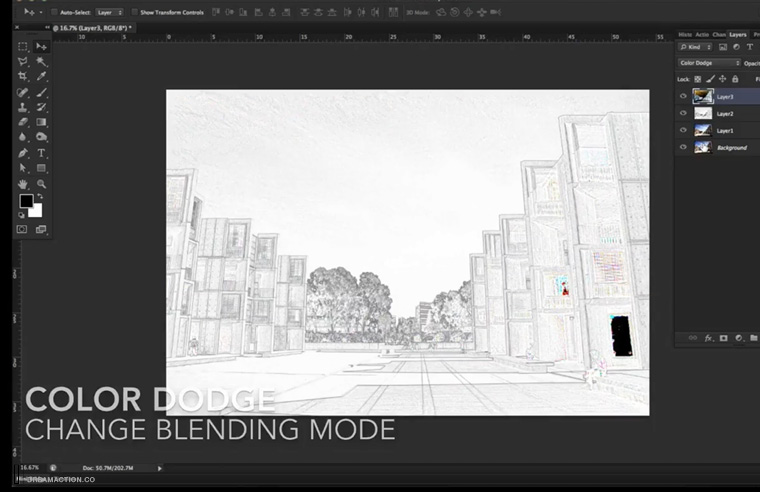Select the Magic Wand tool

(x=41, y=62)
